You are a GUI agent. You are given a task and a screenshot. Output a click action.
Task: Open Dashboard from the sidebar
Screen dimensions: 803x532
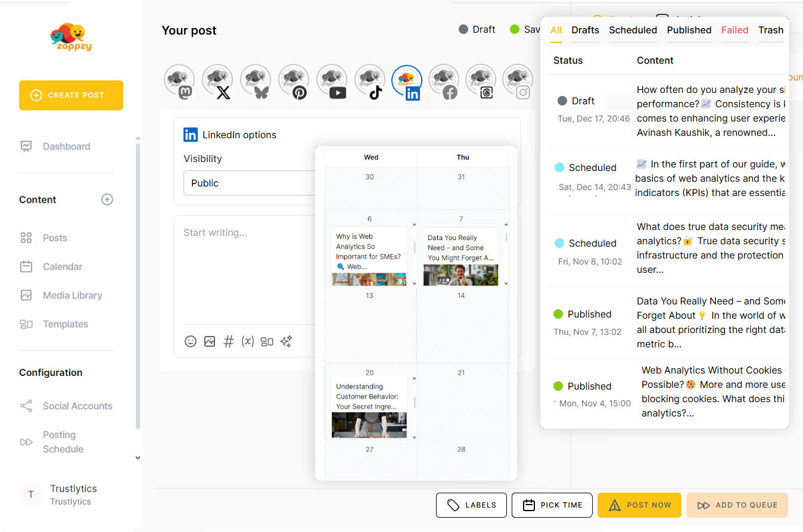point(55,147)
